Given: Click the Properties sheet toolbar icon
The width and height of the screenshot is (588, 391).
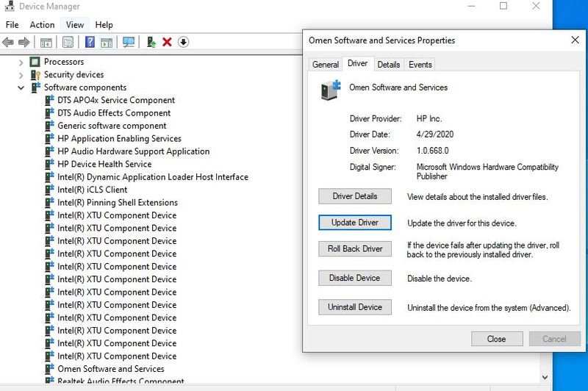Looking at the screenshot, I should (x=68, y=43).
